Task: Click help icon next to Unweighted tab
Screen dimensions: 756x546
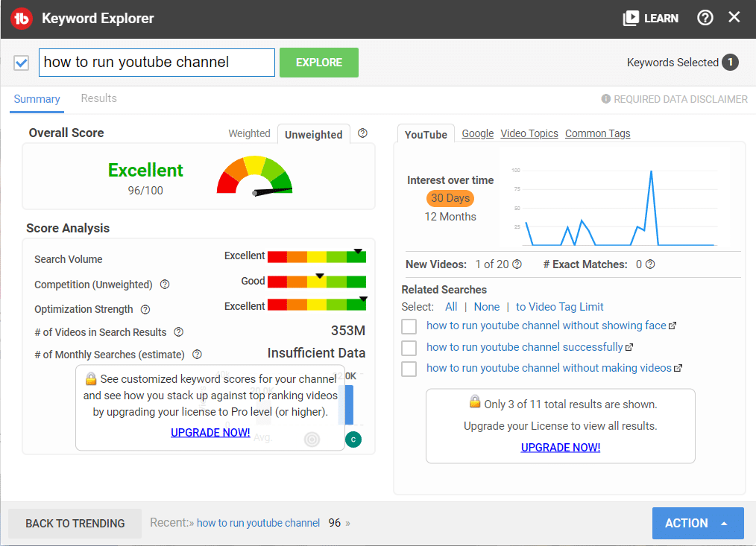Action: point(362,133)
